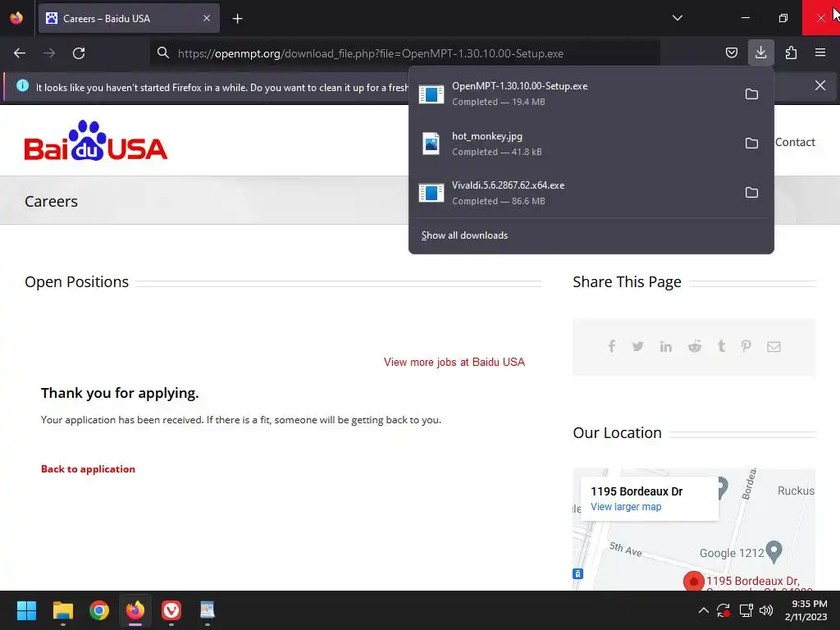
Task: Follow View more jobs at Baidu USA link
Action: tap(454, 362)
